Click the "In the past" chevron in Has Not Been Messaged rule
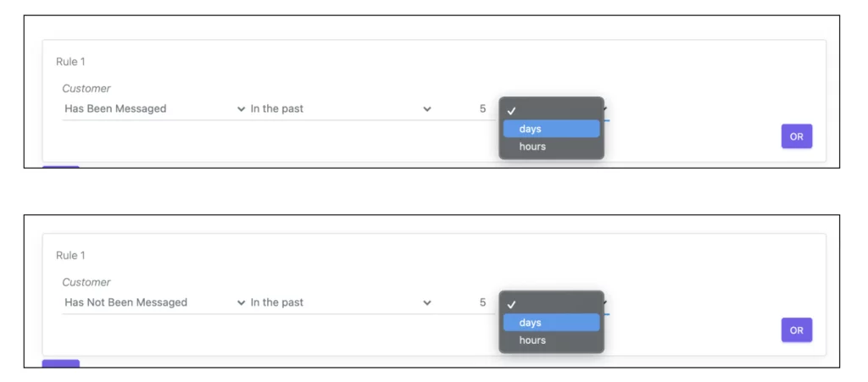868x382 pixels. click(x=427, y=303)
